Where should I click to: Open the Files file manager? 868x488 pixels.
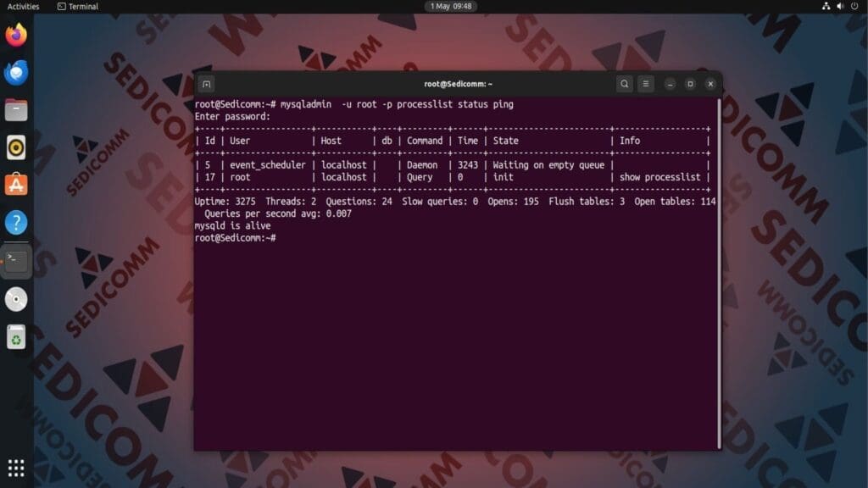point(16,108)
